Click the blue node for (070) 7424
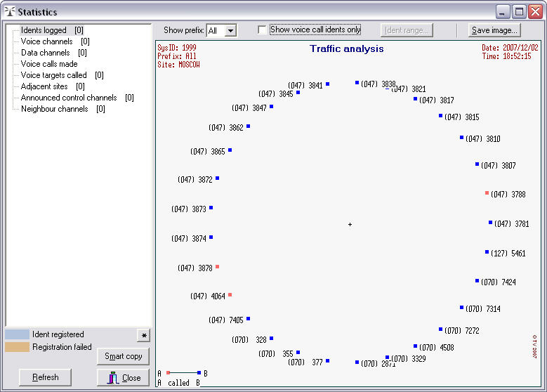 pos(477,280)
